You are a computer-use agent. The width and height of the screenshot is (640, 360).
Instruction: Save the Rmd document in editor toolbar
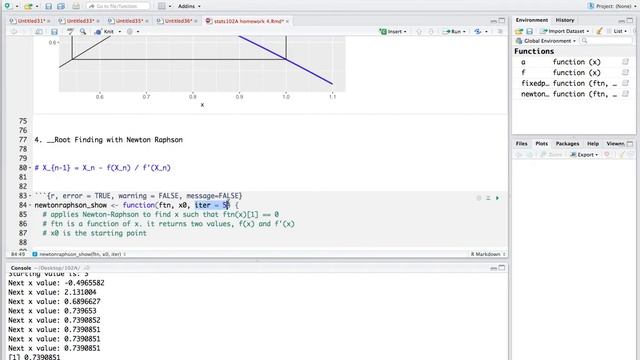54,31
